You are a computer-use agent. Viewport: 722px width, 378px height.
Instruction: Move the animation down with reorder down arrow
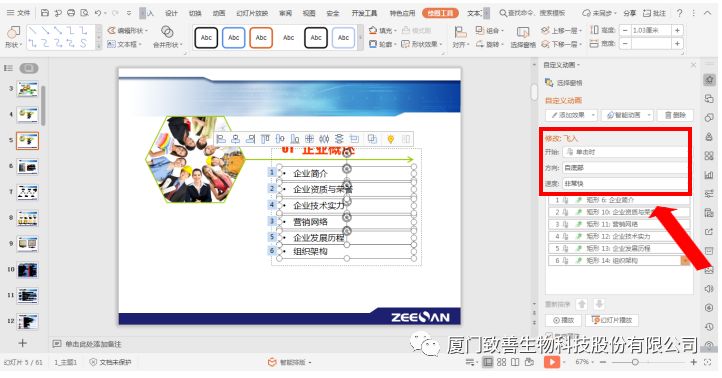pos(599,304)
